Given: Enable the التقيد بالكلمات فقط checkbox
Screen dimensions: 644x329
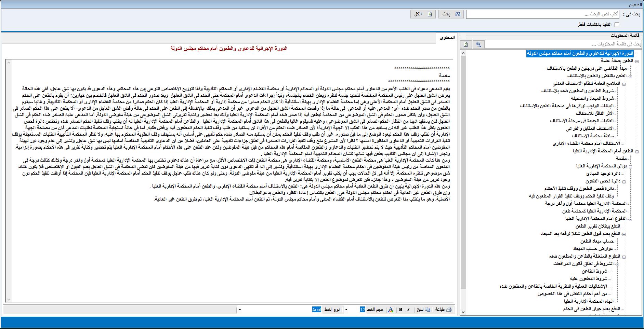Looking at the screenshot, I should click(x=617, y=25).
